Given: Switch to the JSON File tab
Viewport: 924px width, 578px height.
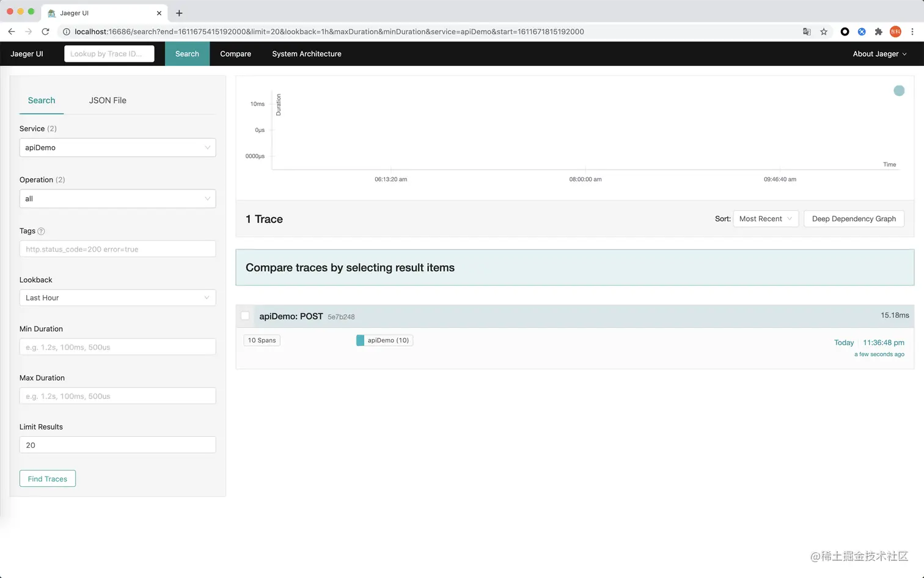Looking at the screenshot, I should coord(108,100).
